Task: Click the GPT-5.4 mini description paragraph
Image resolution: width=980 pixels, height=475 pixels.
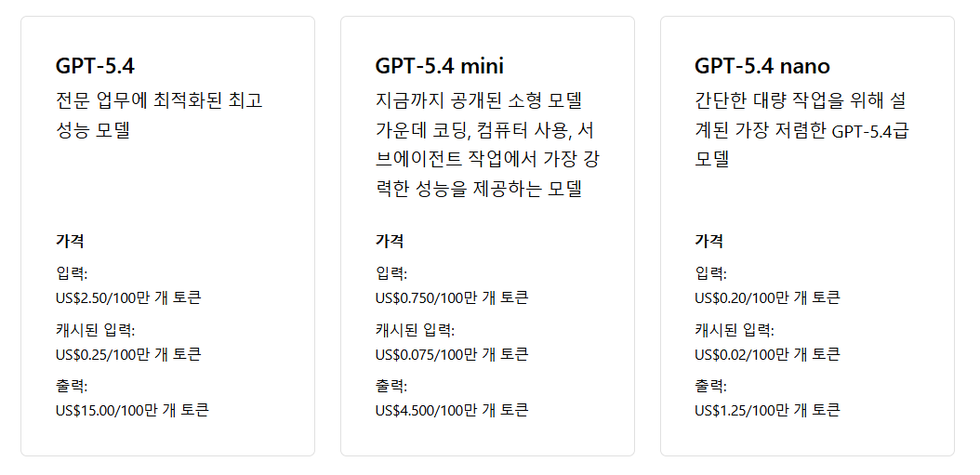Action: pos(486,144)
